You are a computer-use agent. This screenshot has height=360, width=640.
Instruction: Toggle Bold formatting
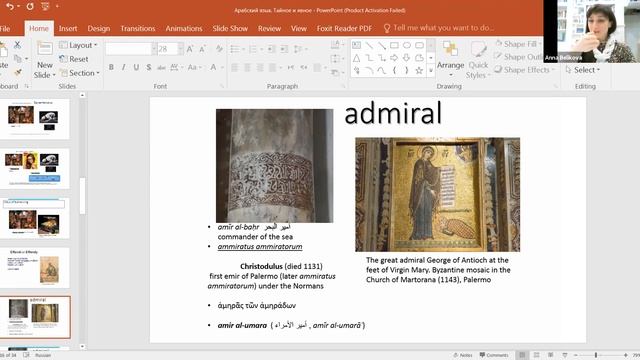(111, 67)
